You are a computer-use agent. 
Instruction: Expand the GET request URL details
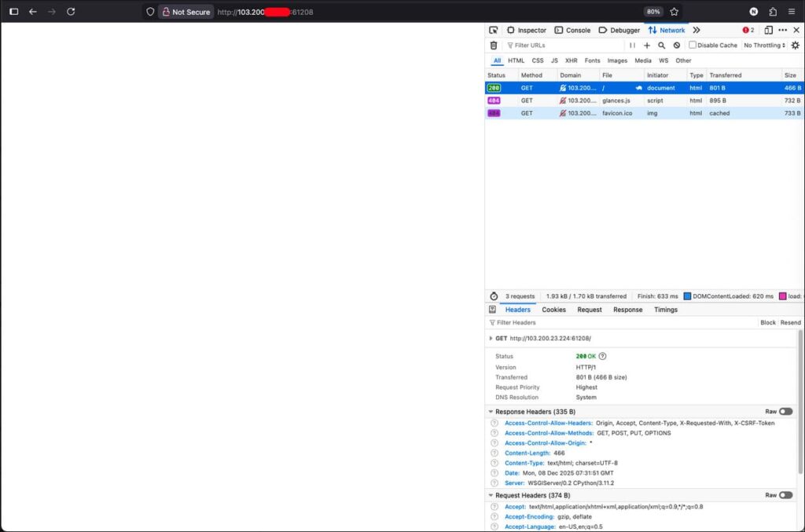tap(491, 339)
